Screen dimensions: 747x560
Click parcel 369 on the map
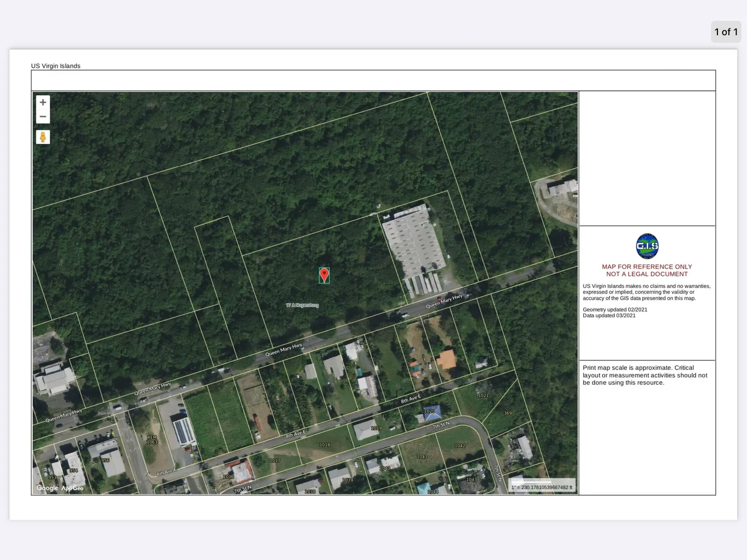pyautogui.click(x=508, y=413)
